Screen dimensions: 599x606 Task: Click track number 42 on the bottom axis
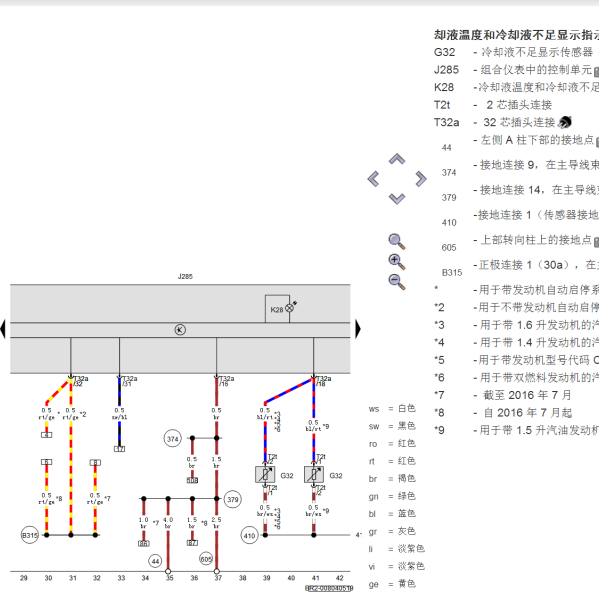click(339, 578)
